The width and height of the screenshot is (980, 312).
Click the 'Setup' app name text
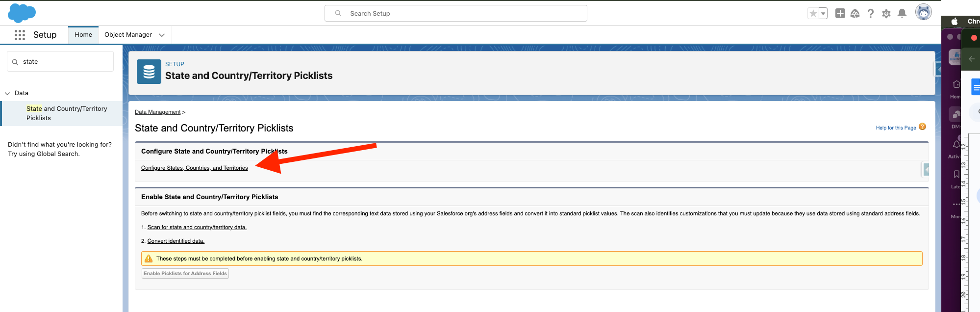tap(45, 35)
